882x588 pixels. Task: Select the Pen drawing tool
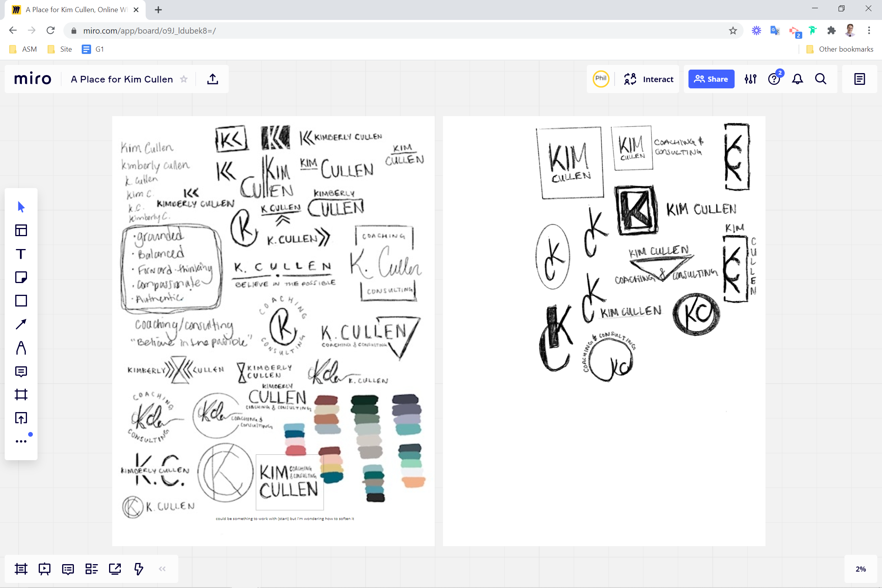[x=21, y=348]
